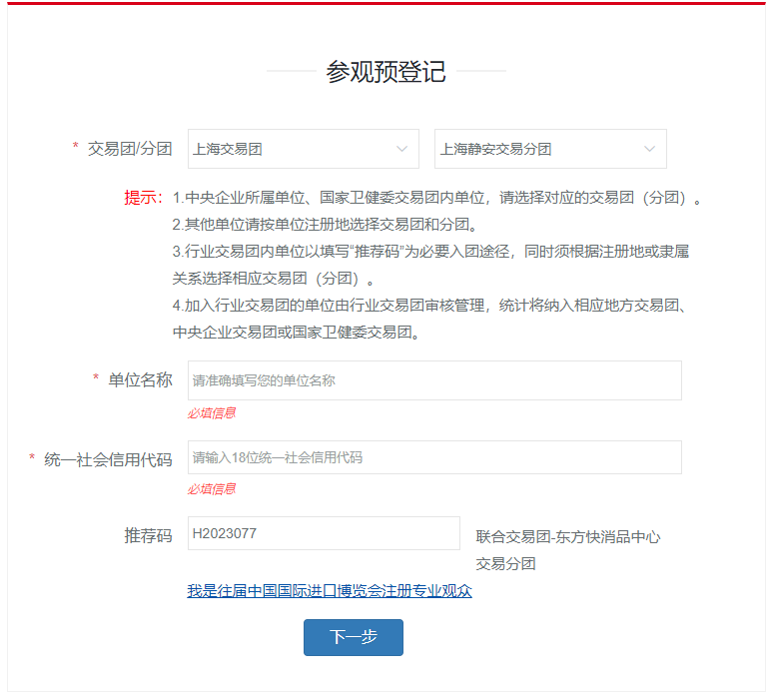Click the 单位名称 field label
Image resolution: width=774 pixels, height=700 pixels.
(x=140, y=380)
